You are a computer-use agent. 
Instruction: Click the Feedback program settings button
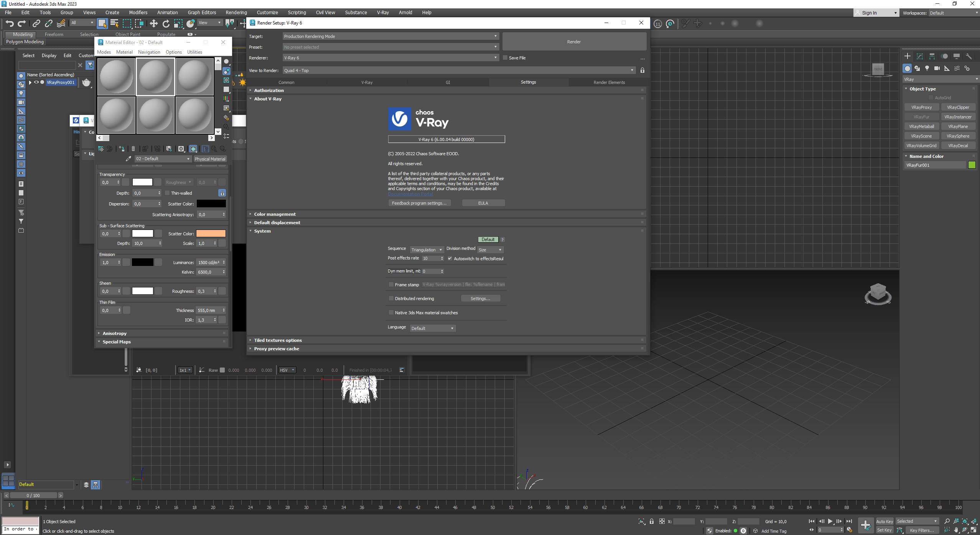pyautogui.click(x=419, y=203)
